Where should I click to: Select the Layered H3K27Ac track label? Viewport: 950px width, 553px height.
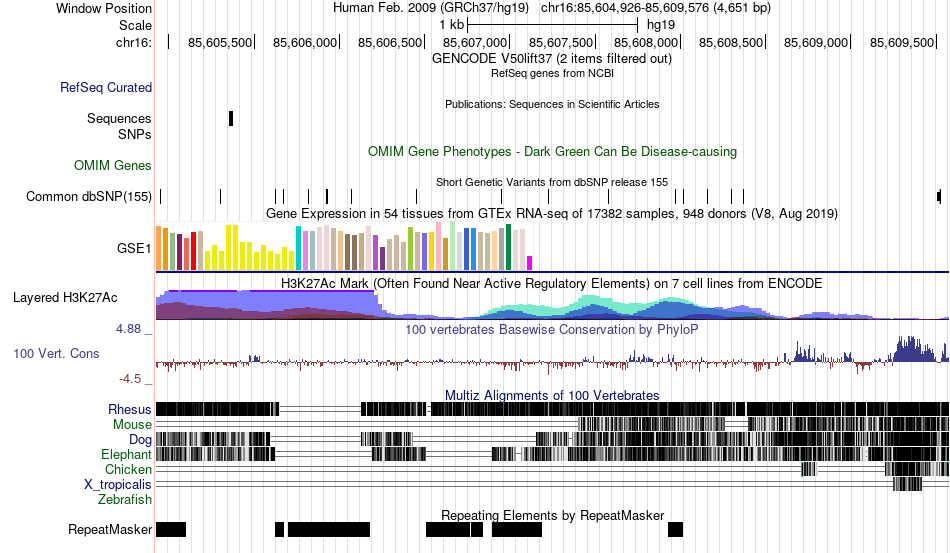65,297
